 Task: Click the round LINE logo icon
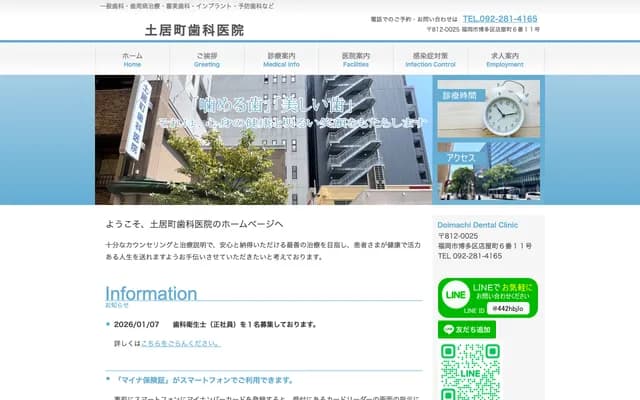456,295
